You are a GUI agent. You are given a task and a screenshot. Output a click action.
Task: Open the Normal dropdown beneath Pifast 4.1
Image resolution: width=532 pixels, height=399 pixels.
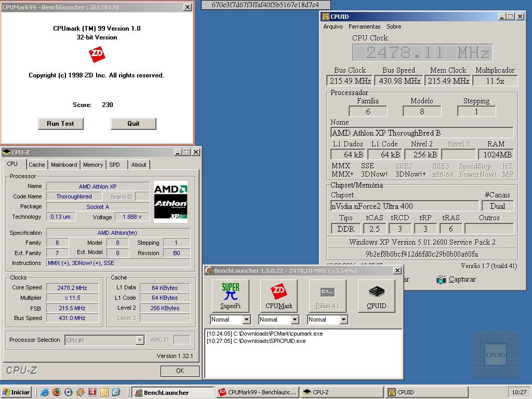coord(344,320)
